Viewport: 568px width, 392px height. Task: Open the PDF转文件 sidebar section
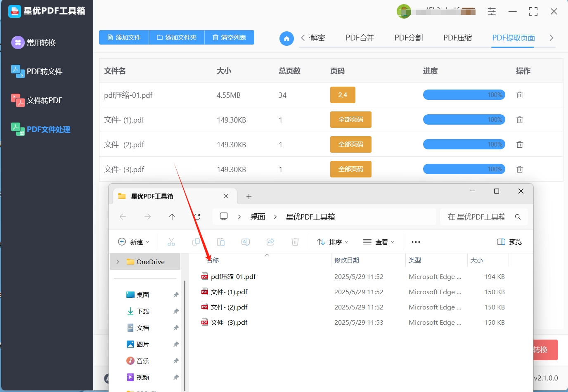pos(37,71)
